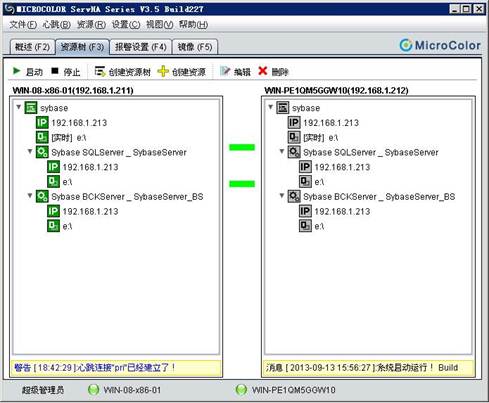Switch to the 报警设置 (F4) tab
This screenshot has height=403, width=489.
(141, 47)
